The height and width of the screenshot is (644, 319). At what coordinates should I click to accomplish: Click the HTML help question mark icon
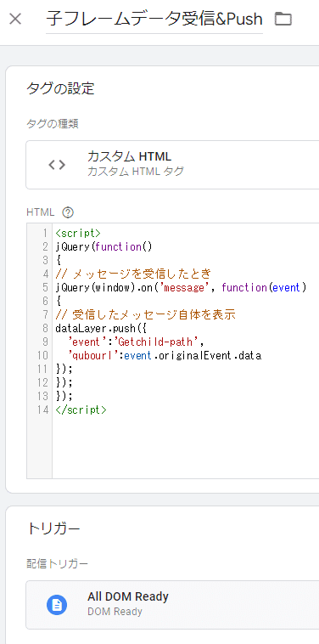click(68, 212)
